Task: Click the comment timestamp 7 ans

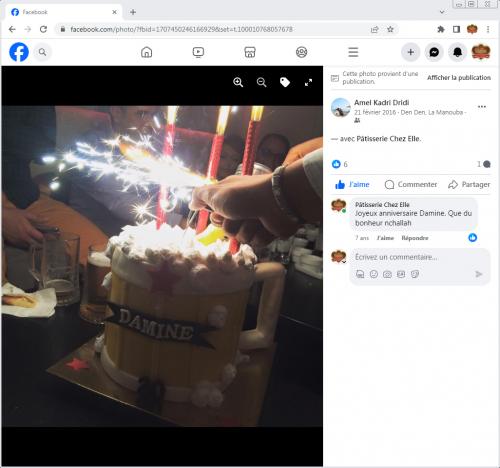Action: click(362, 238)
